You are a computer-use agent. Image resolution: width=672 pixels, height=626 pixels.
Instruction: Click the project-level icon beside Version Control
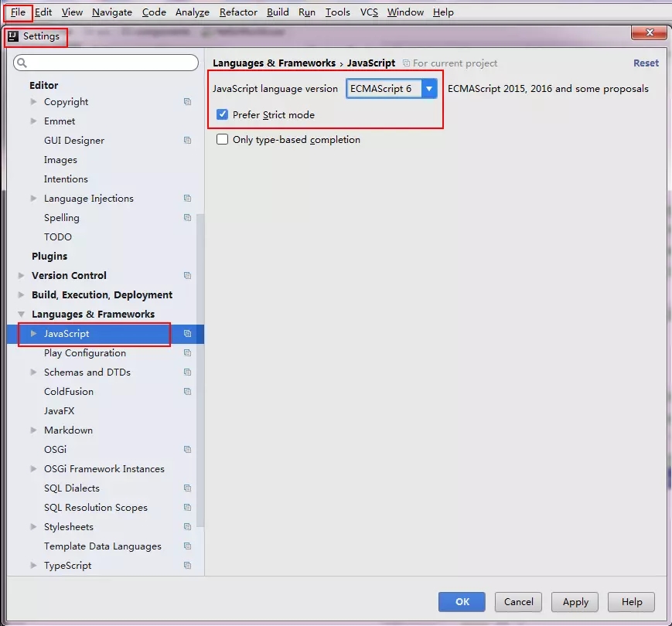(x=187, y=275)
